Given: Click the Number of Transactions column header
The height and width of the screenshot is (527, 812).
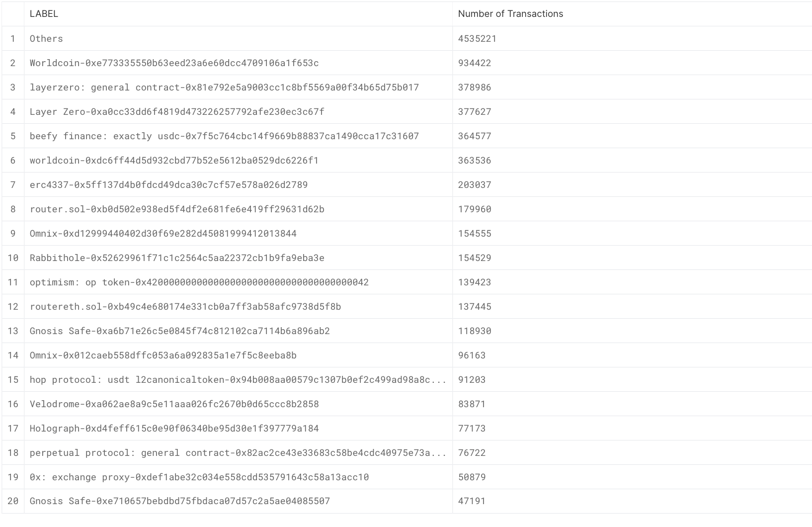Looking at the screenshot, I should point(510,14).
